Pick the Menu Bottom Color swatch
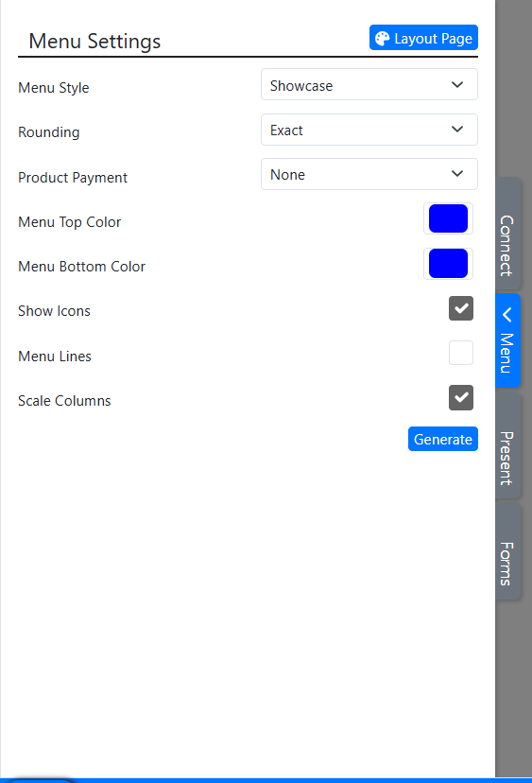The height and width of the screenshot is (783, 532). pos(448,263)
